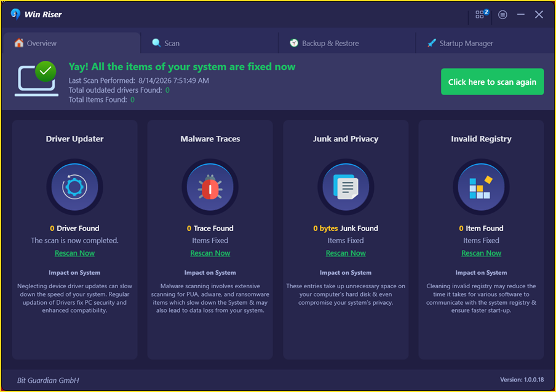556x392 pixels.
Task: Select the Invalid Registry heading
Action: coord(481,139)
